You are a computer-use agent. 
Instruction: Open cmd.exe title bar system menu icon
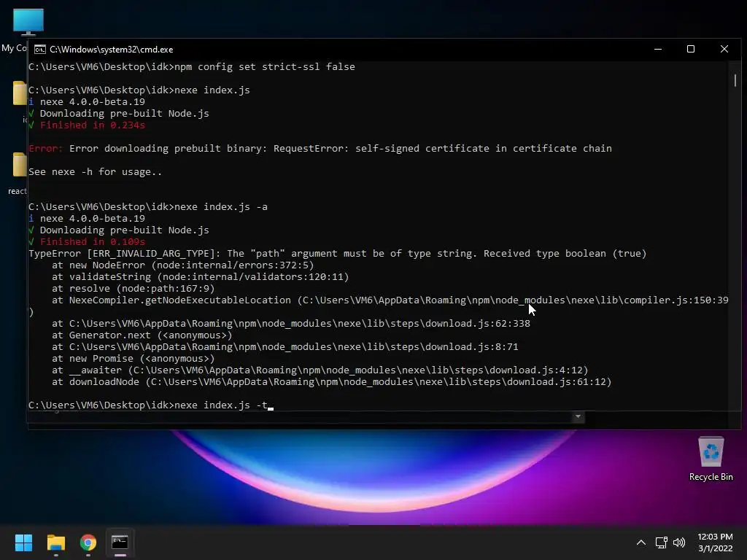(40, 50)
